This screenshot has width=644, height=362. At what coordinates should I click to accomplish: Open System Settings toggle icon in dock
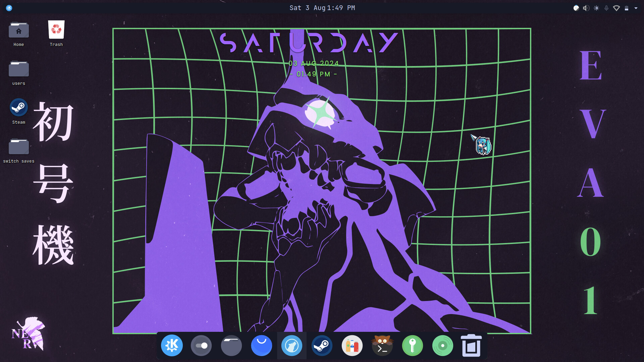coord(201,345)
